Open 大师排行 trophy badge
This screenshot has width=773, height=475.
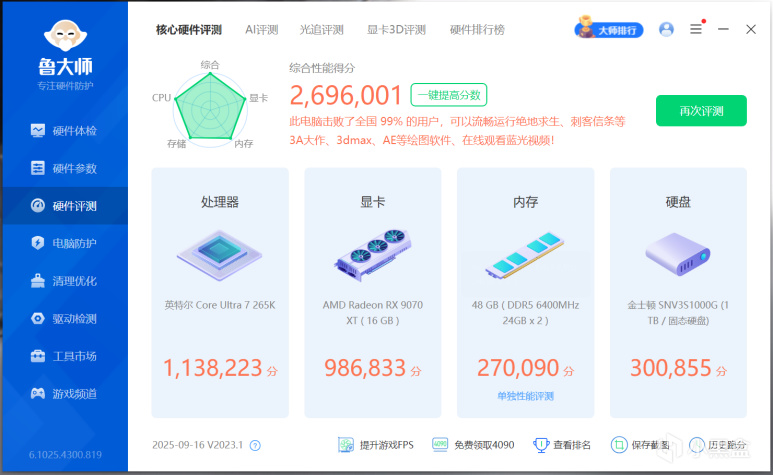click(609, 29)
